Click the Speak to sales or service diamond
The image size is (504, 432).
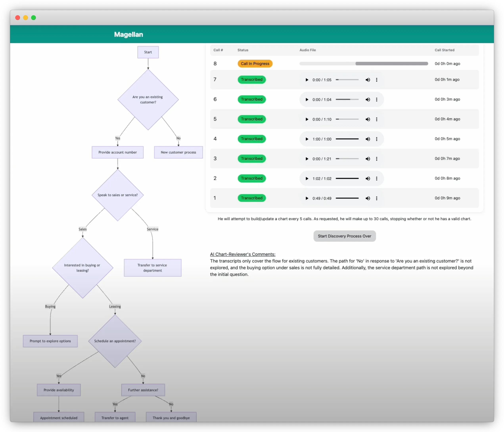coord(118,195)
